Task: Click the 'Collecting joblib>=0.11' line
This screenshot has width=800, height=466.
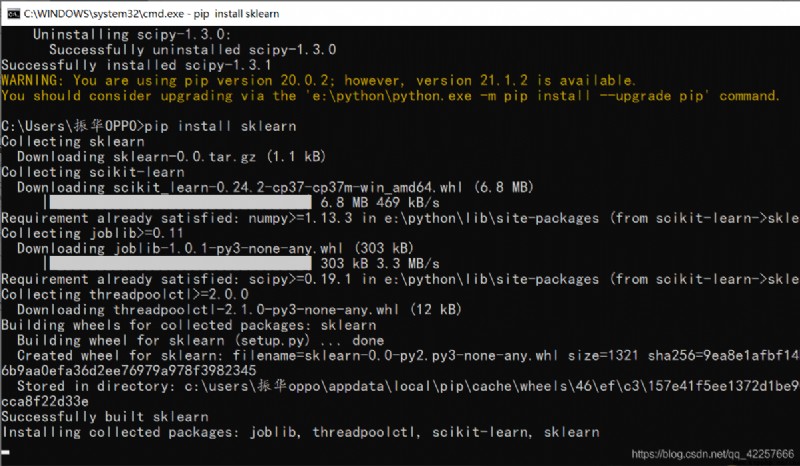Action: 92,233
